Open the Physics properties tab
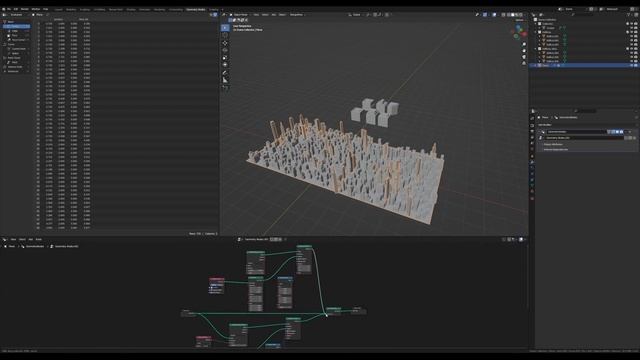 click(x=532, y=174)
